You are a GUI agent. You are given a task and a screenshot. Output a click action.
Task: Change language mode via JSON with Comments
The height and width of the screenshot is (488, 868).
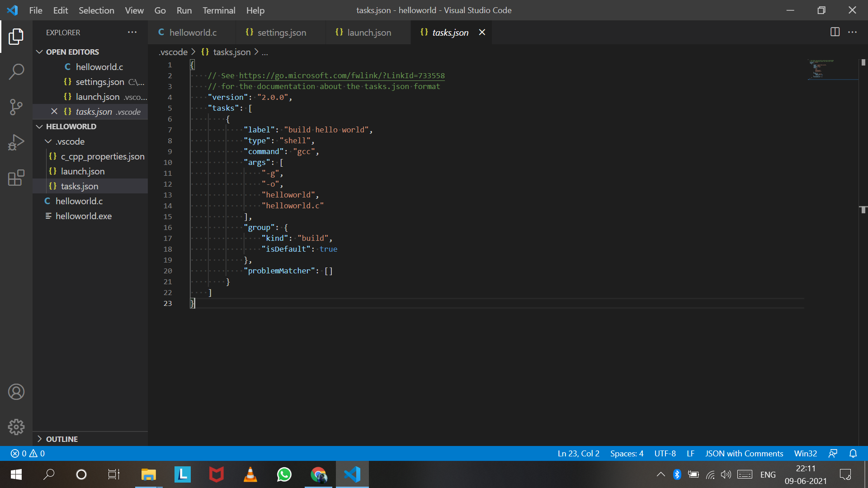coord(744,453)
